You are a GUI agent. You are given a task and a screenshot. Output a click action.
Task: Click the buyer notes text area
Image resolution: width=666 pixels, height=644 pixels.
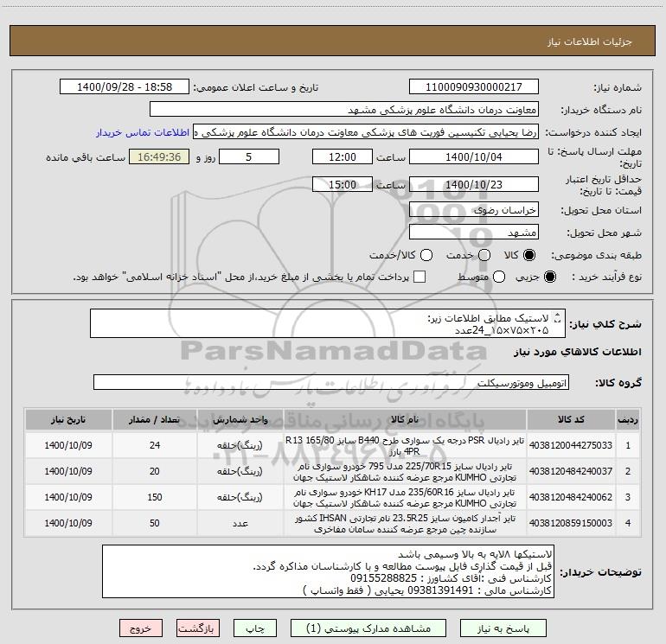(328, 571)
